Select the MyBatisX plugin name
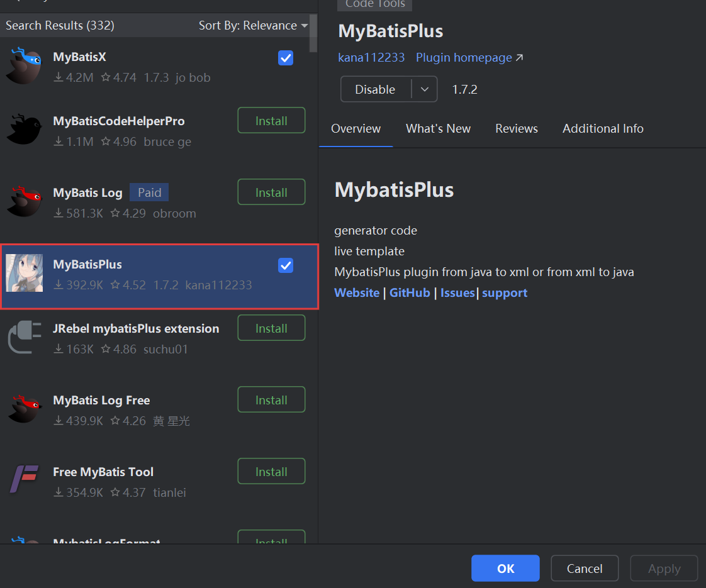This screenshot has height=588, width=706. (80, 57)
